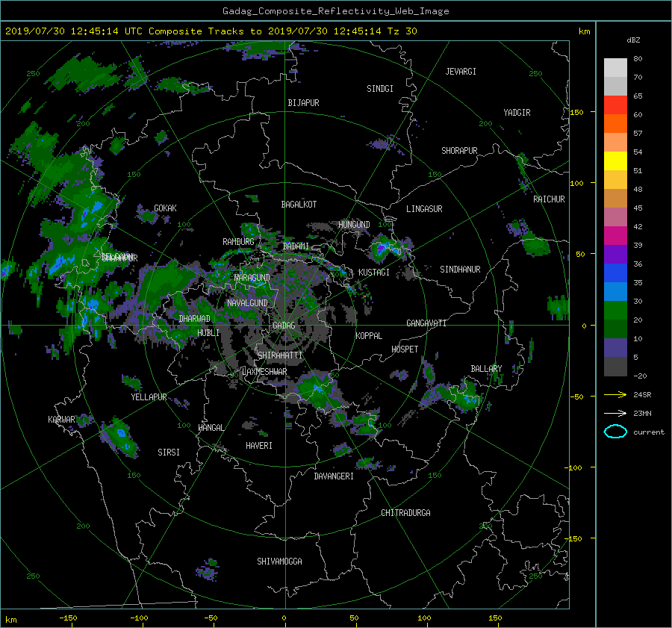672x628 pixels.
Task: Click the SIRSI city label
Action: pyautogui.click(x=169, y=453)
